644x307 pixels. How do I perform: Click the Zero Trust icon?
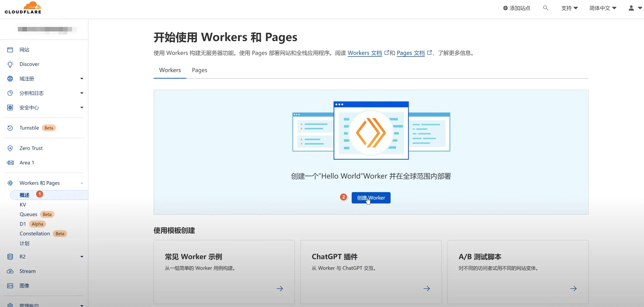pyautogui.click(x=10, y=148)
